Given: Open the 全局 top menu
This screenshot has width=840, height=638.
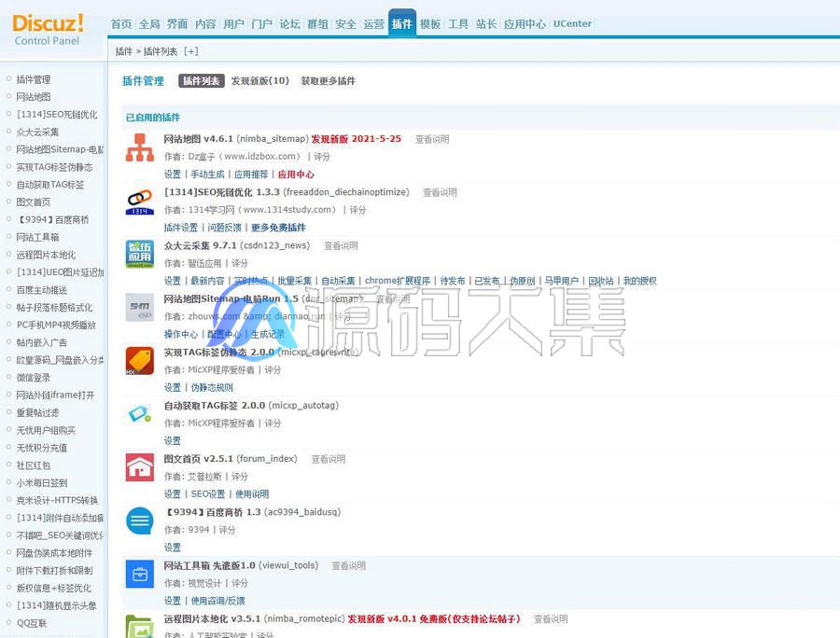Looking at the screenshot, I should point(149,24).
